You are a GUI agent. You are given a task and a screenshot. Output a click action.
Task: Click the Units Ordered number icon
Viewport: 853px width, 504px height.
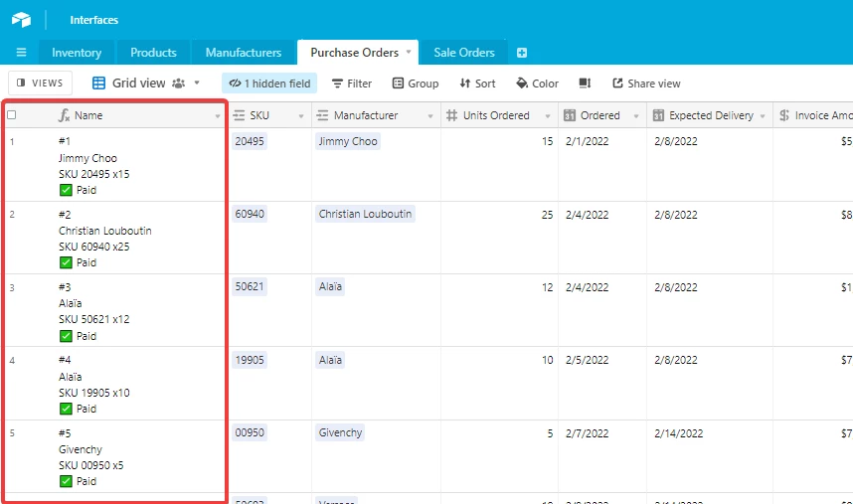click(x=451, y=115)
